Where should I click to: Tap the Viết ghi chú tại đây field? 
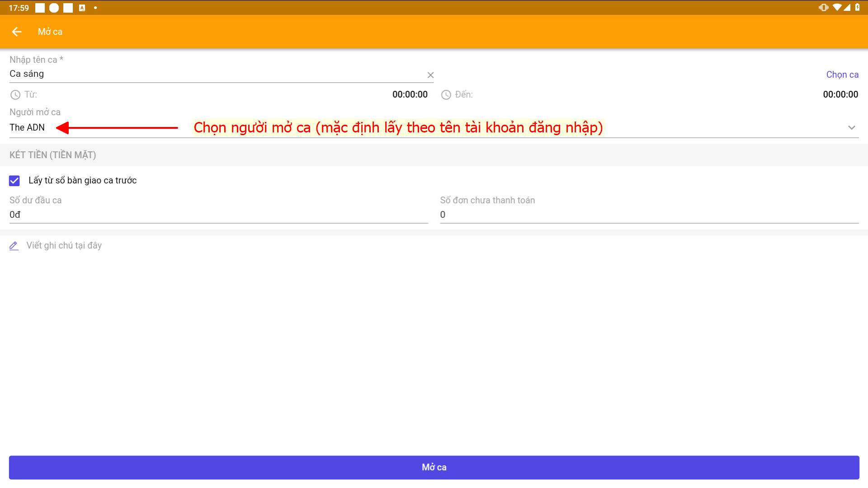coord(64,246)
